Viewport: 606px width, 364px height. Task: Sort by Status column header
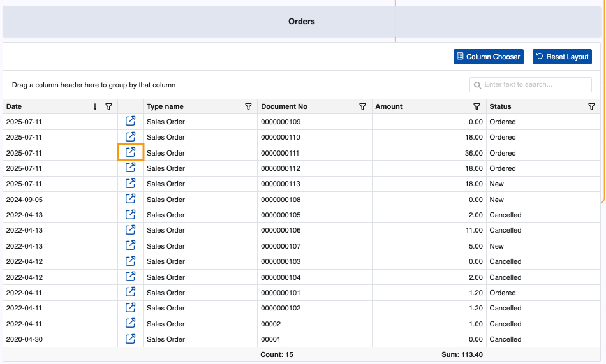[501, 106]
